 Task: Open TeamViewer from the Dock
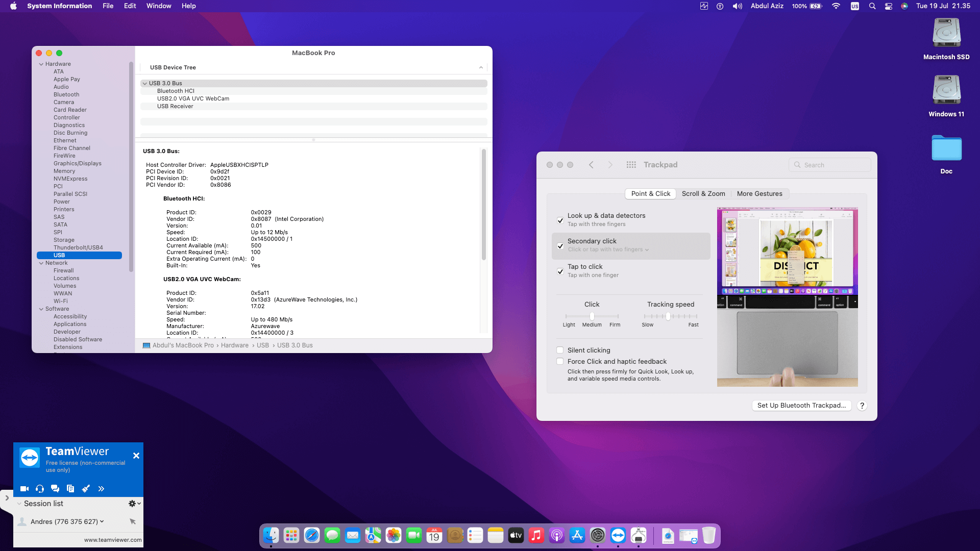pyautogui.click(x=618, y=535)
